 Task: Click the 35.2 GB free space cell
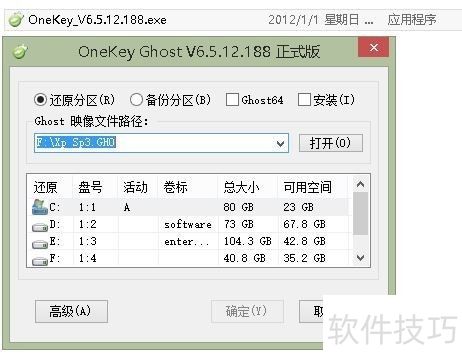(x=304, y=258)
